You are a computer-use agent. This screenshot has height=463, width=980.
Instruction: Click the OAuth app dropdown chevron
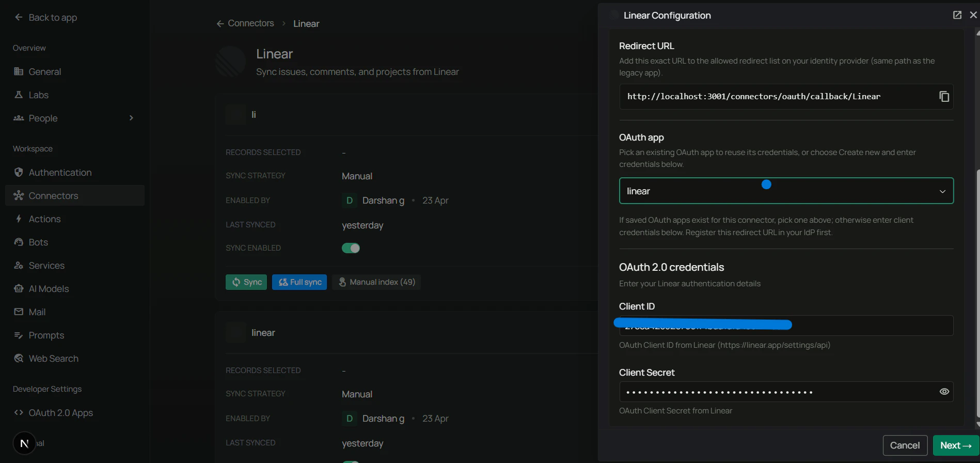(x=942, y=191)
